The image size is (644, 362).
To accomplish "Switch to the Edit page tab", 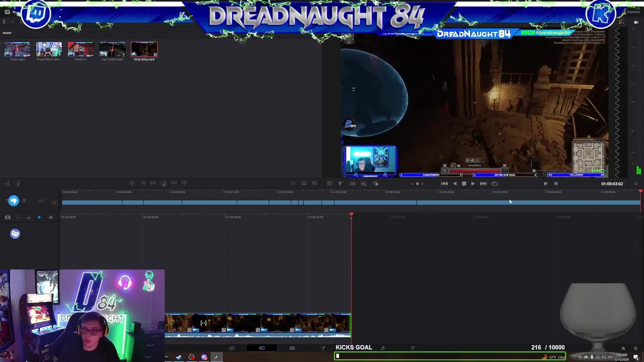I will coord(292,348).
